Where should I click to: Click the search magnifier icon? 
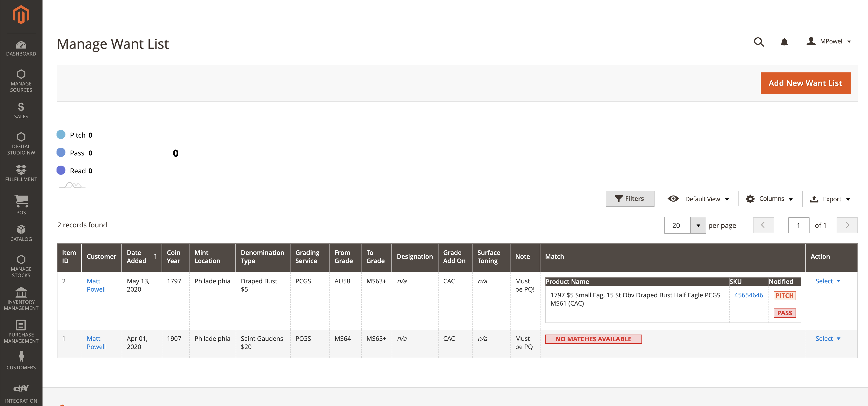point(759,42)
